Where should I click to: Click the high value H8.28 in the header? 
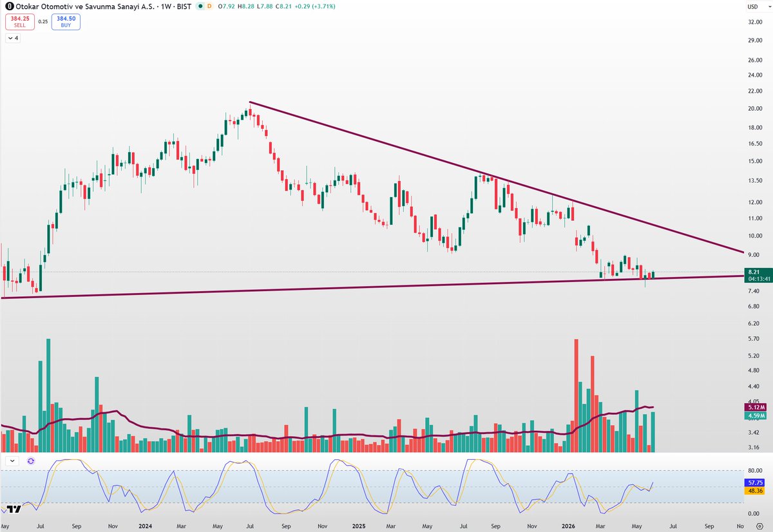[x=245, y=6]
